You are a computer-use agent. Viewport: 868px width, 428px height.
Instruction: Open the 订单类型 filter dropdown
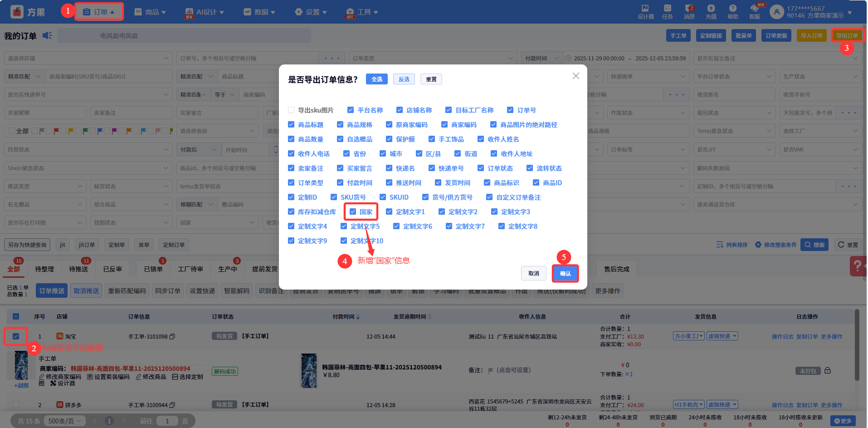pos(433,58)
